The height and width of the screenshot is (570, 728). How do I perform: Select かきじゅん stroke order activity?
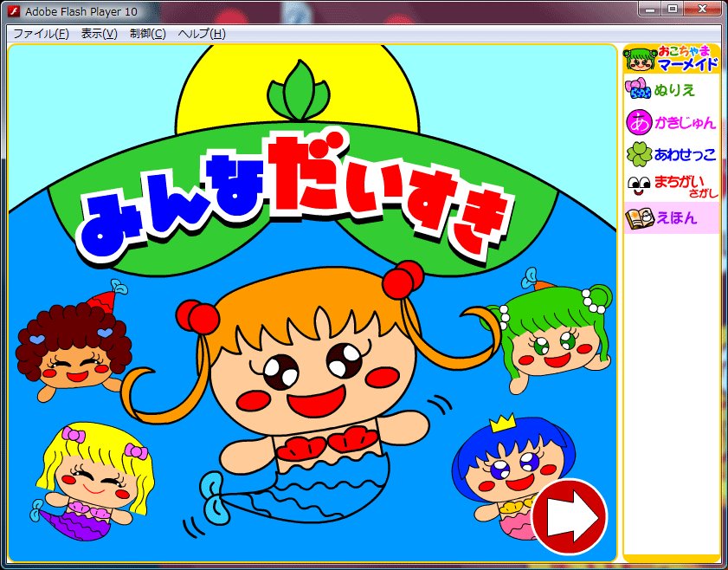[672, 122]
